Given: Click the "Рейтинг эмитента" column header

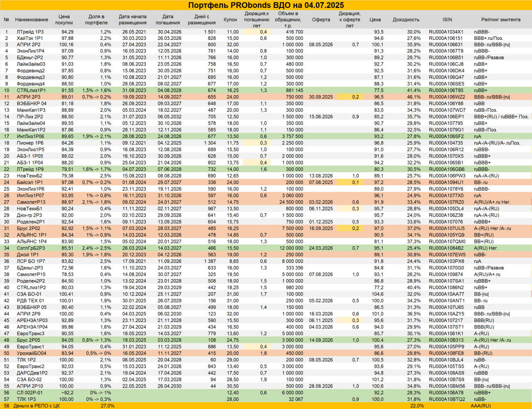Looking at the screenshot, I should coord(500,20).
